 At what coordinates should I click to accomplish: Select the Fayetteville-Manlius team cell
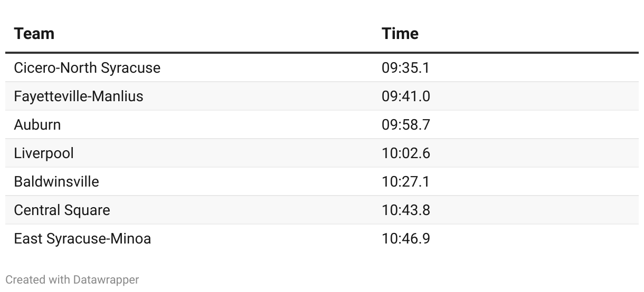[x=79, y=96]
